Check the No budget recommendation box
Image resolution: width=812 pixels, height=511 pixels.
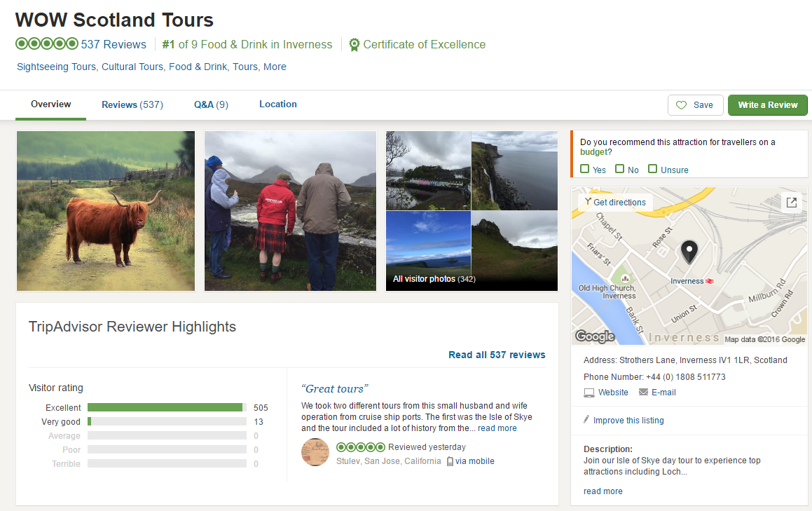click(619, 169)
